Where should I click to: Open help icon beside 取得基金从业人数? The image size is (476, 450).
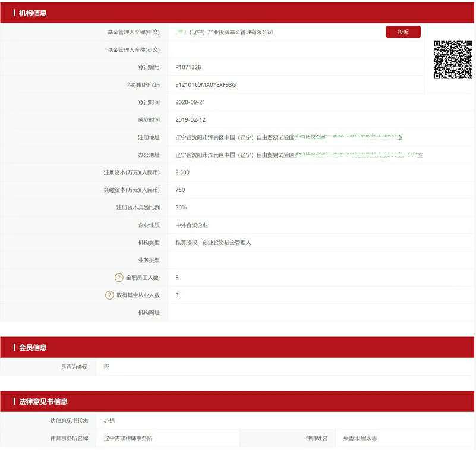pyautogui.click(x=109, y=295)
